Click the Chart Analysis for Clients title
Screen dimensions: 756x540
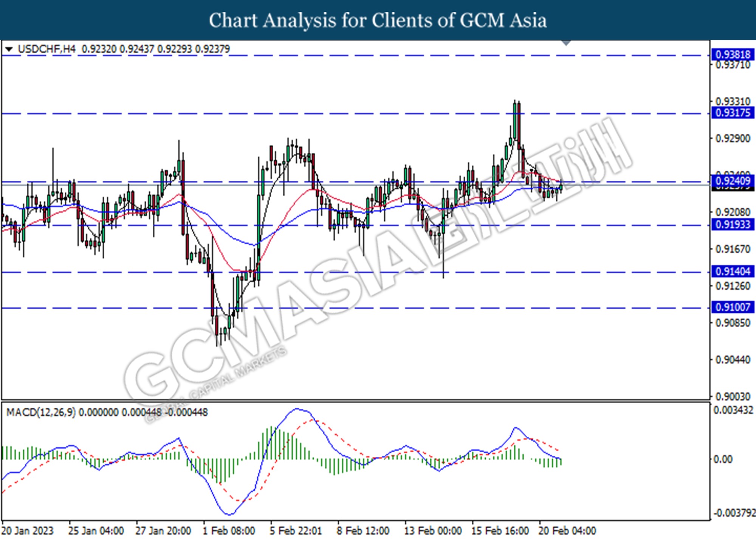tap(378, 20)
